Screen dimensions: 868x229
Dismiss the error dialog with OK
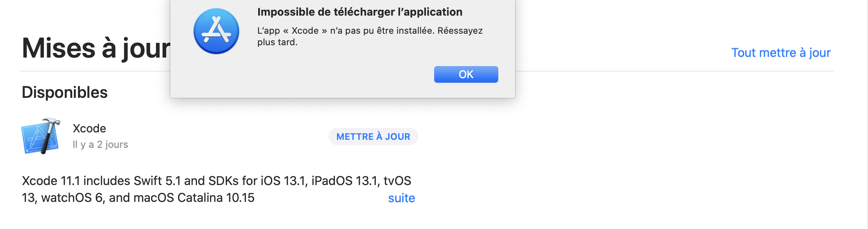pyautogui.click(x=466, y=74)
